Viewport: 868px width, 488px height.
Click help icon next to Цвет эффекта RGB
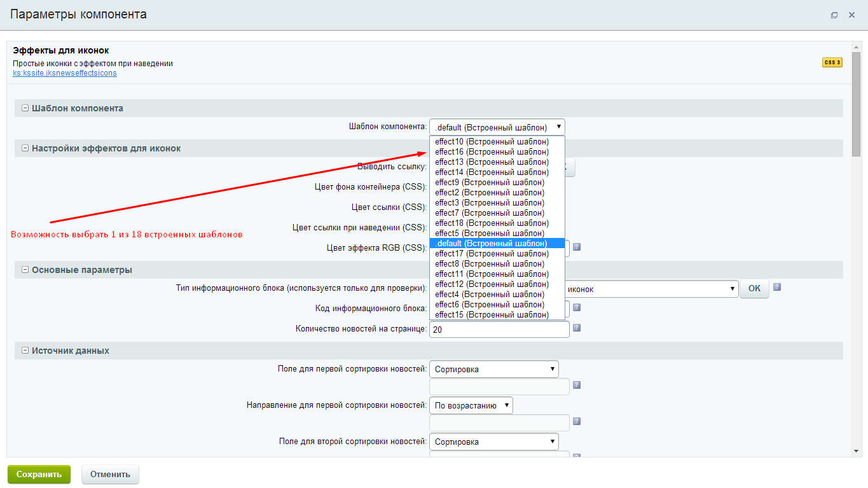[x=577, y=247]
